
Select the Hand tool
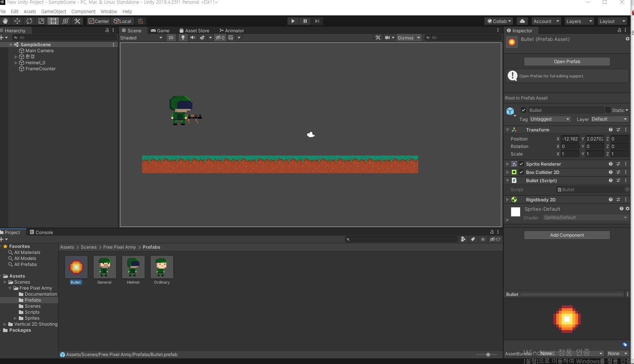pos(5,21)
